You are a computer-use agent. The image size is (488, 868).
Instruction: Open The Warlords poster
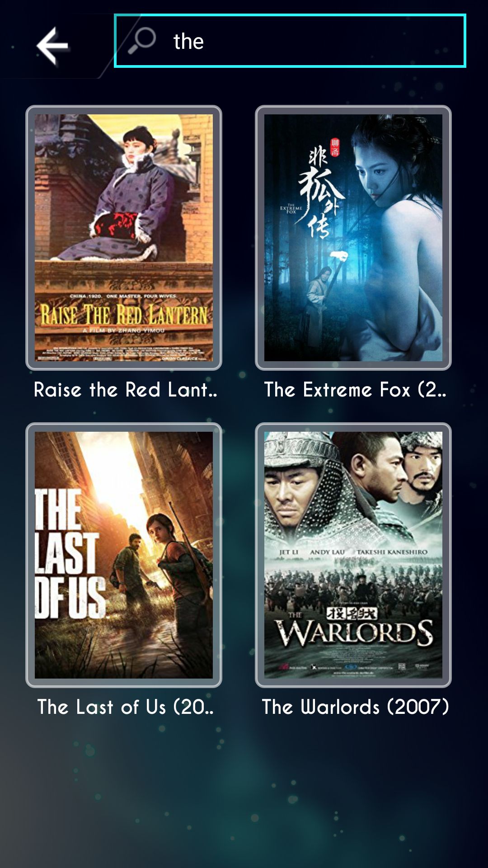pos(353,555)
